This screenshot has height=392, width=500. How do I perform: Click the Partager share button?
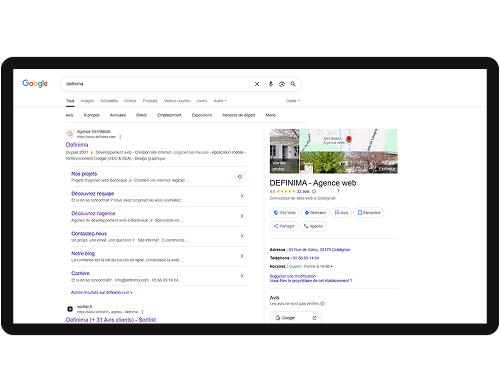pyautogui.click(x=284, y=226)
